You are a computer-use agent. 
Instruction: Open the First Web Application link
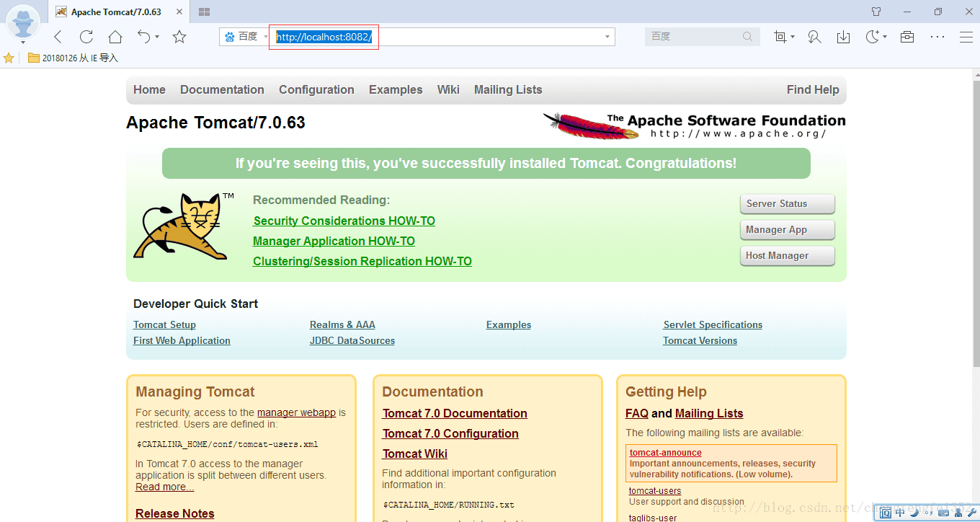click(x=182, y=340)
